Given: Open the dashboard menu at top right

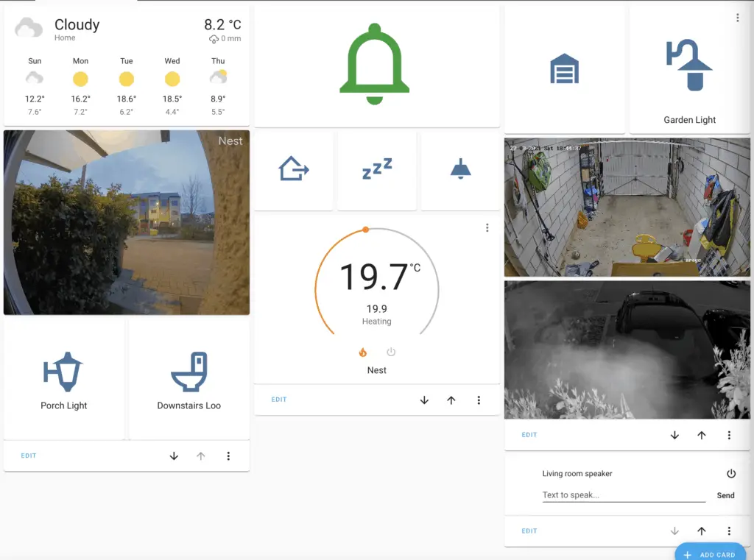Looking at the screenshot, I should point(739,17).
